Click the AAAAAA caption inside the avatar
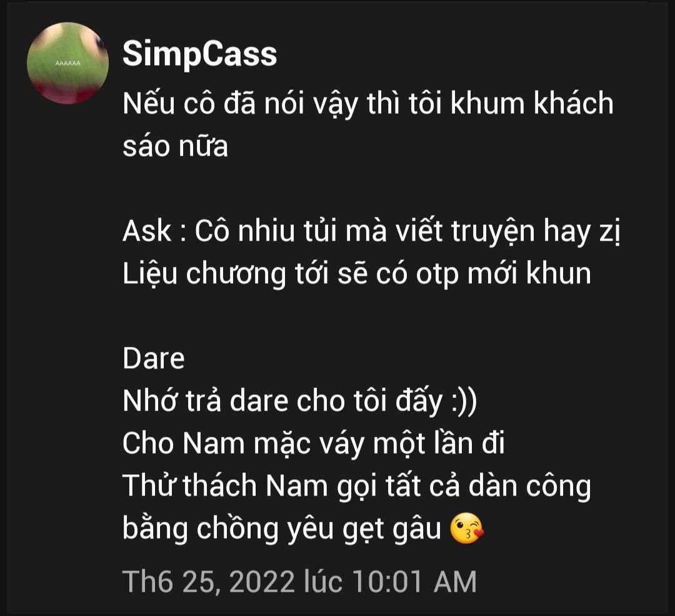The width and height of the screenshot is (675, 616). pos(67,63)
